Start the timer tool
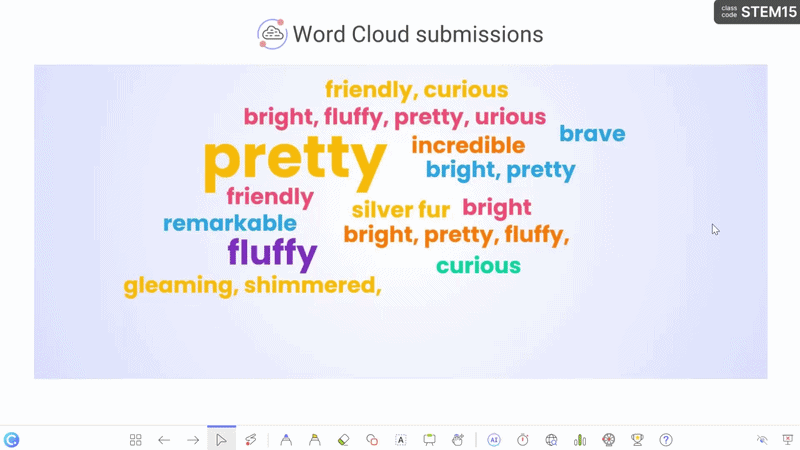 point(523,440)
